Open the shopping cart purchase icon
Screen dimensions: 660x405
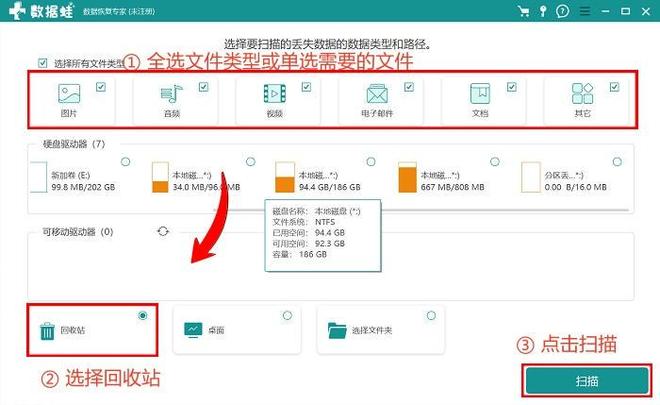pos(524,11)
